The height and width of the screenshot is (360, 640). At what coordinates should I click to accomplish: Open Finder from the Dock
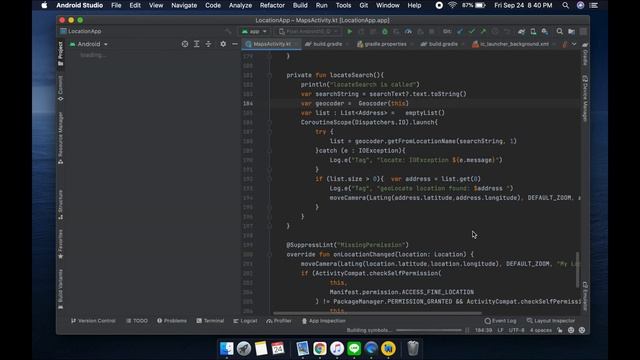pos(227,349)
